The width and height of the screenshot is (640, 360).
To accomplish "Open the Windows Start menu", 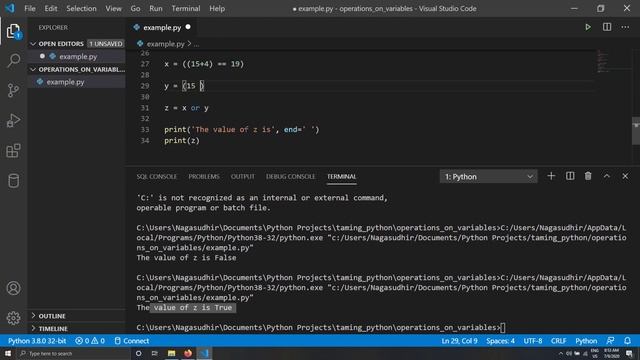I will [x=7, y=353].
